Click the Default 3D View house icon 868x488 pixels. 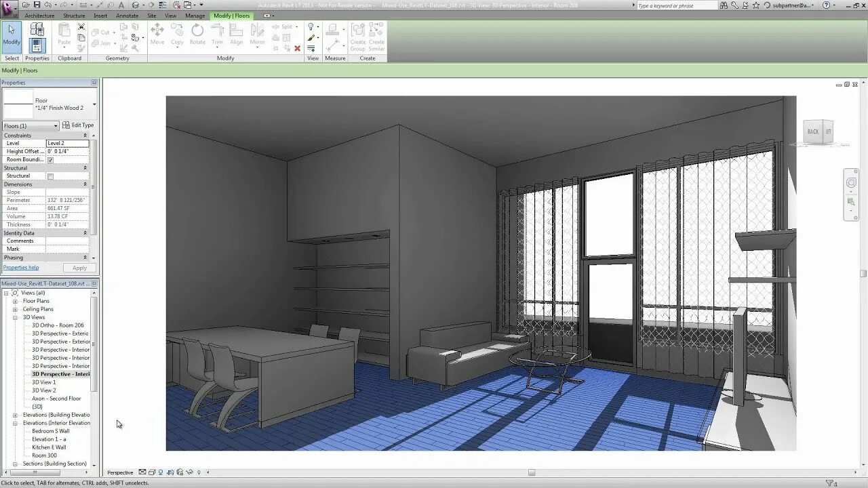coord(136,5)
